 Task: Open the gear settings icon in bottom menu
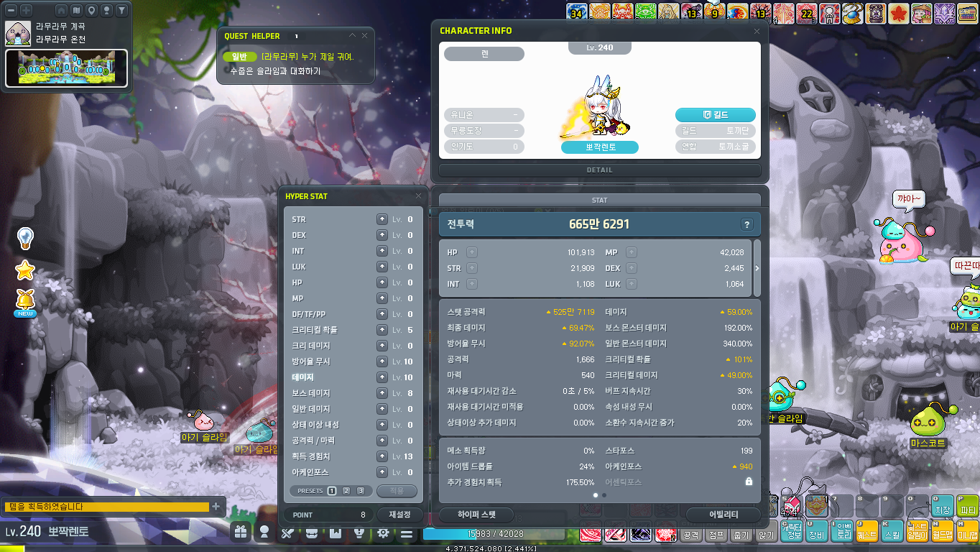(x=383, y=533)
